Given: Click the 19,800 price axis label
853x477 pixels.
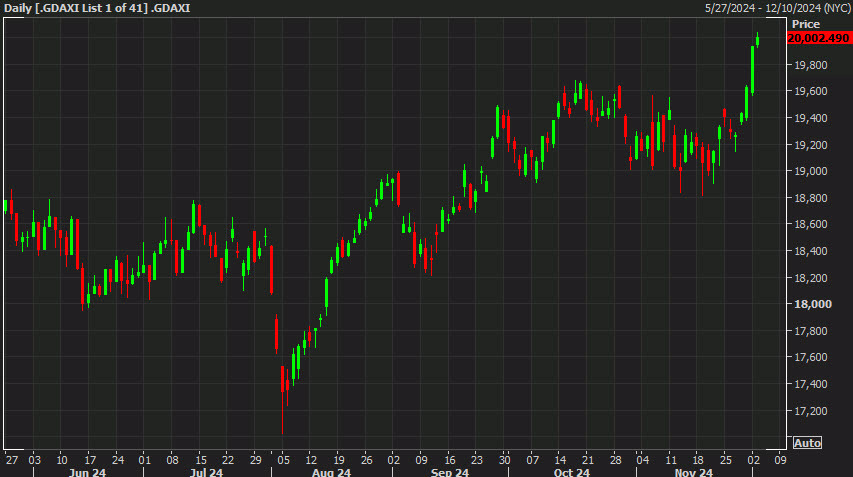Looking at the screenshot, I should 811,65.
